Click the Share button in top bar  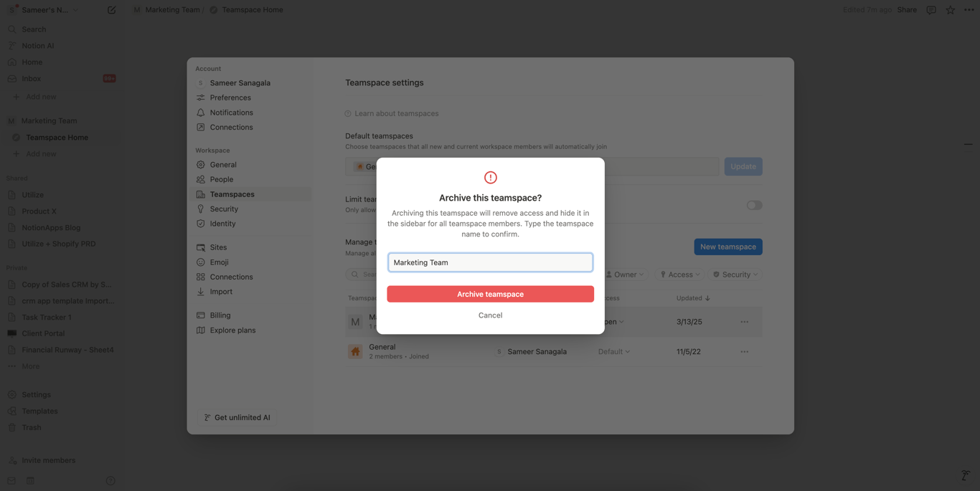pos(907,10)
